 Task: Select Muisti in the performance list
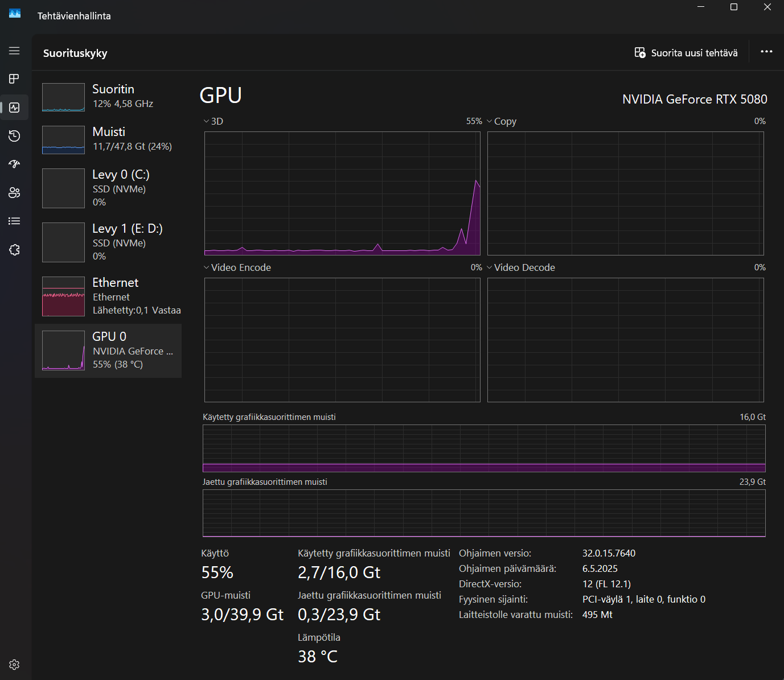pos(108,139)
